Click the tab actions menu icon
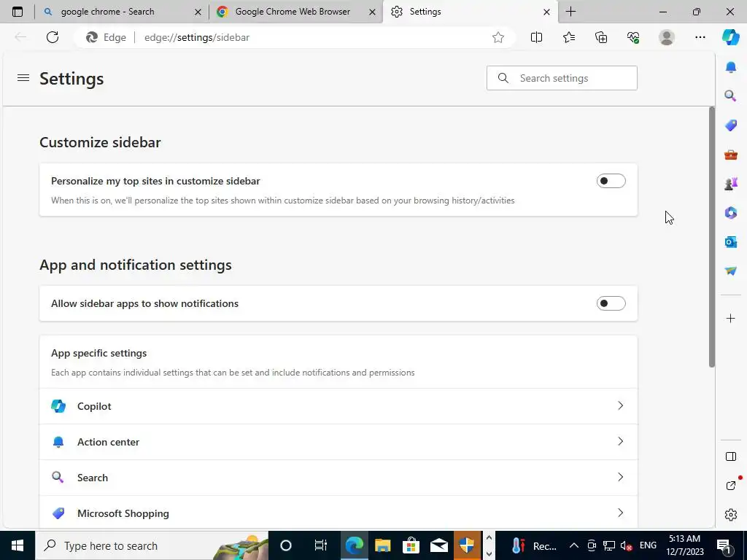Image resolution: width=747 pixels, height=560 pixels. 18,12
